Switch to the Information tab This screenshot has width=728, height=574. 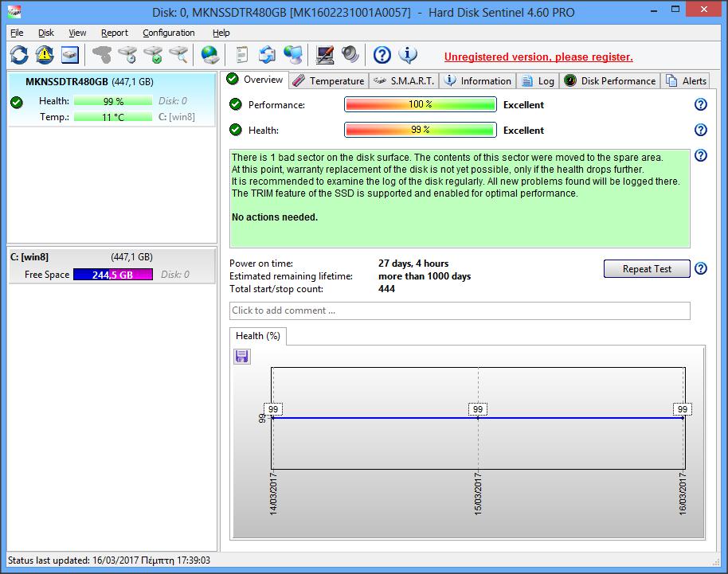(x=478, y=80)
